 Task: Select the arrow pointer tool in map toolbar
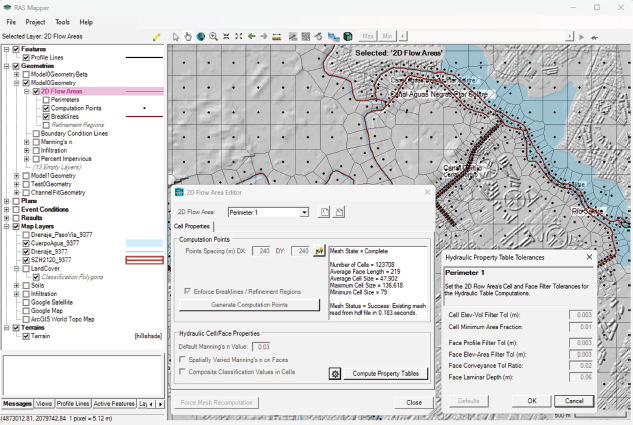[175, 36]
